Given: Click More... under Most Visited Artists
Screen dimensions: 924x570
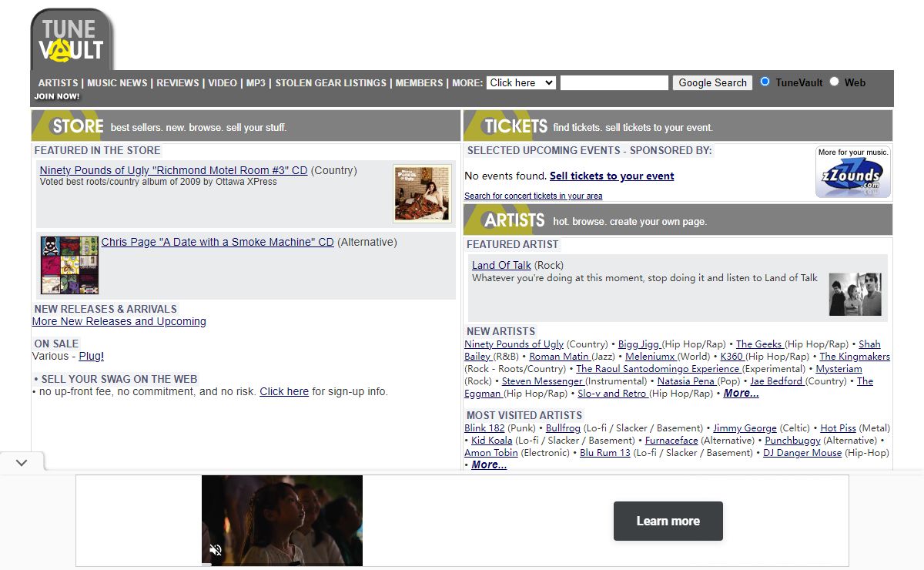Looking at the screenshot, I should 489,465.
